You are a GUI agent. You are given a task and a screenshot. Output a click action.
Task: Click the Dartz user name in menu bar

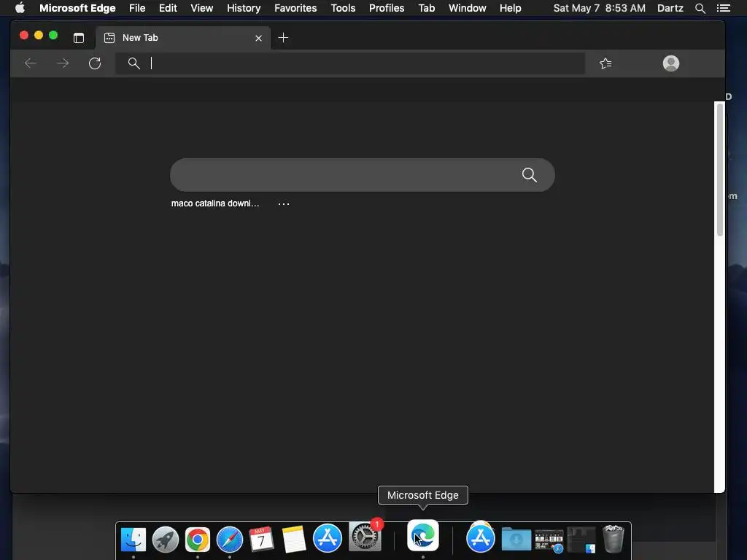pyautogui.click(x=670, y=8)
